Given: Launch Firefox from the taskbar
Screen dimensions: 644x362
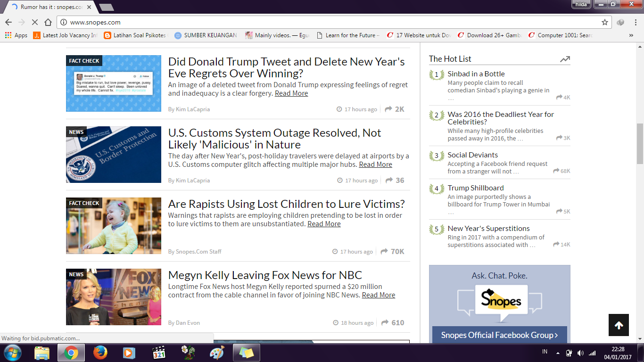Looking at the screenshot, I should tap(100, 353).
